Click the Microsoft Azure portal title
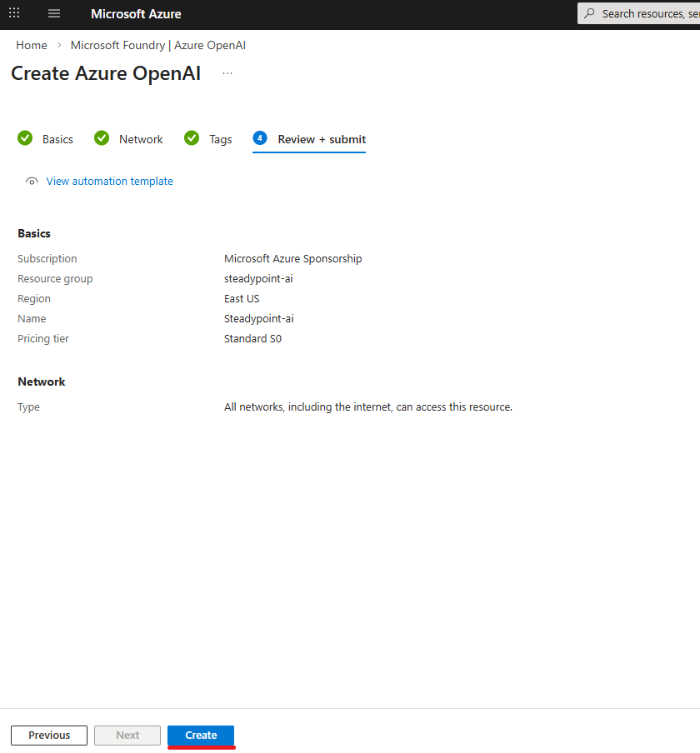This screenshot has height=753, width=700. [136, 14]
